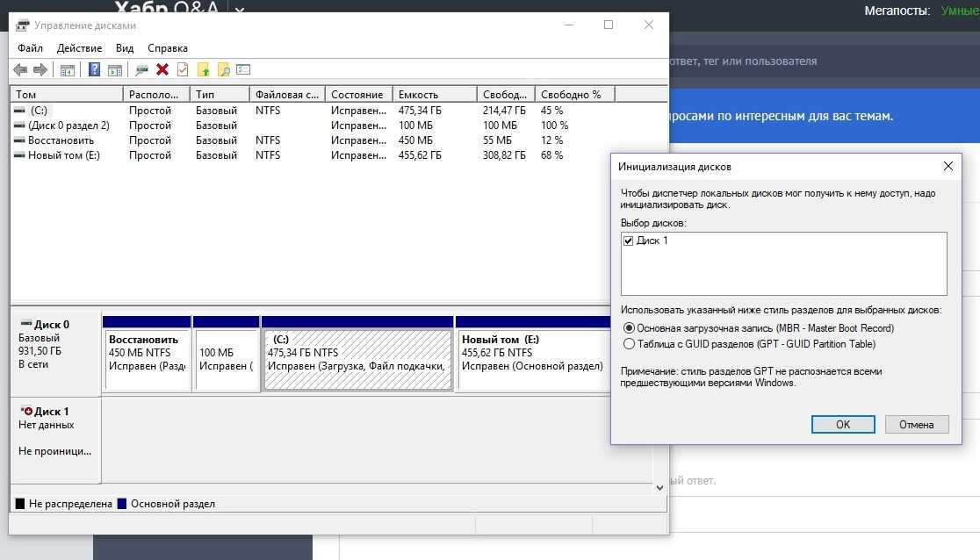This screenshot has height=560, width=980.
Task: Click the disk pane scroll down arrow
Action: [x=659, y=487]
